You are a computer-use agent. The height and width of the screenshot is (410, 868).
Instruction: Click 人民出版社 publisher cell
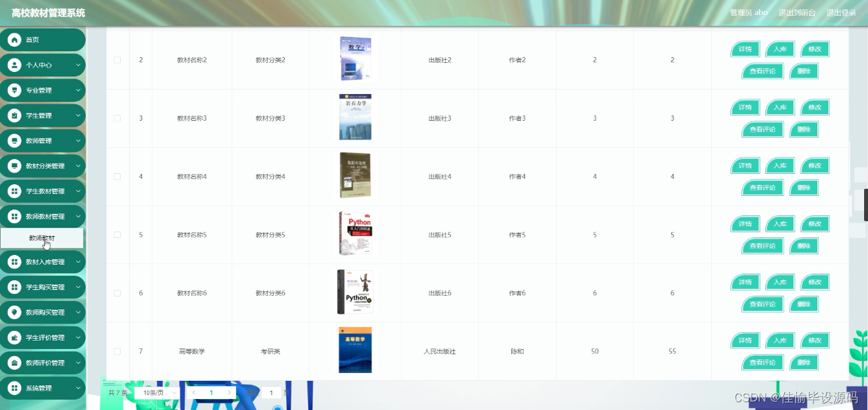[x=440, y=352]
